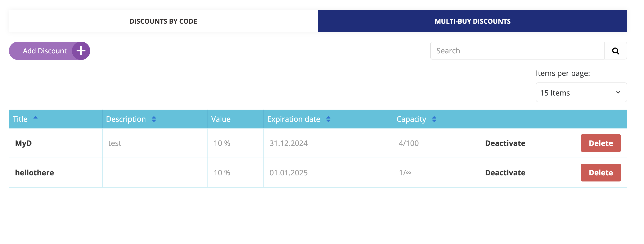Click the Description column sort arrows
Image resolution: width=644 pixels, height=244 pixels.
tap(154, 119)
